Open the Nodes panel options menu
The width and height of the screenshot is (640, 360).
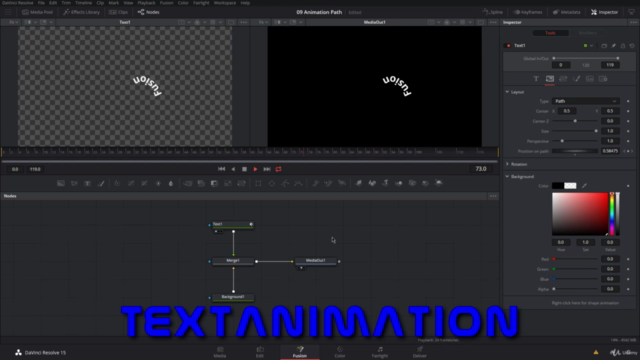tap(493, 196)
